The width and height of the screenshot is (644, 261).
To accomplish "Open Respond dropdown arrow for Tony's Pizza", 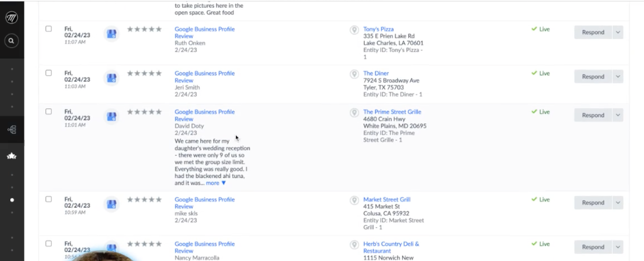I will pos(618,32).
